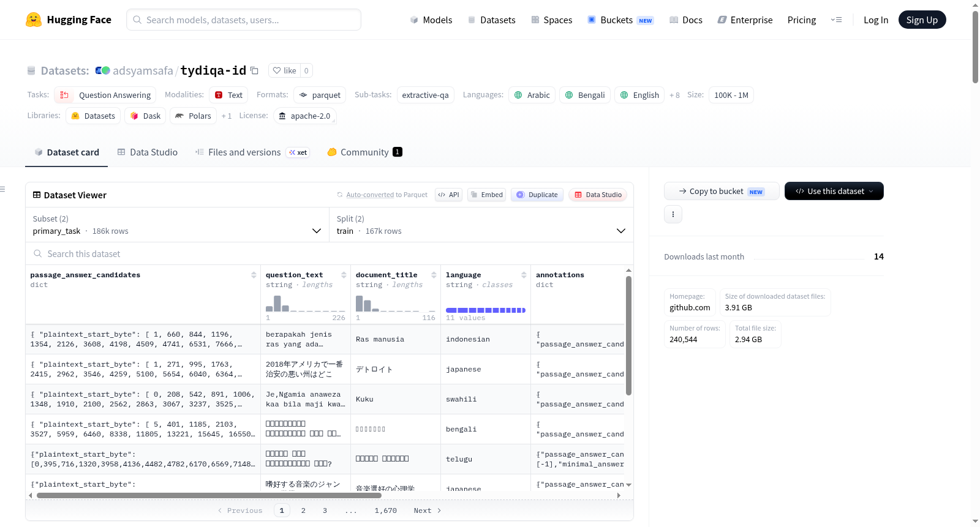
Task: Open API access button
Action: coord(448,195)
